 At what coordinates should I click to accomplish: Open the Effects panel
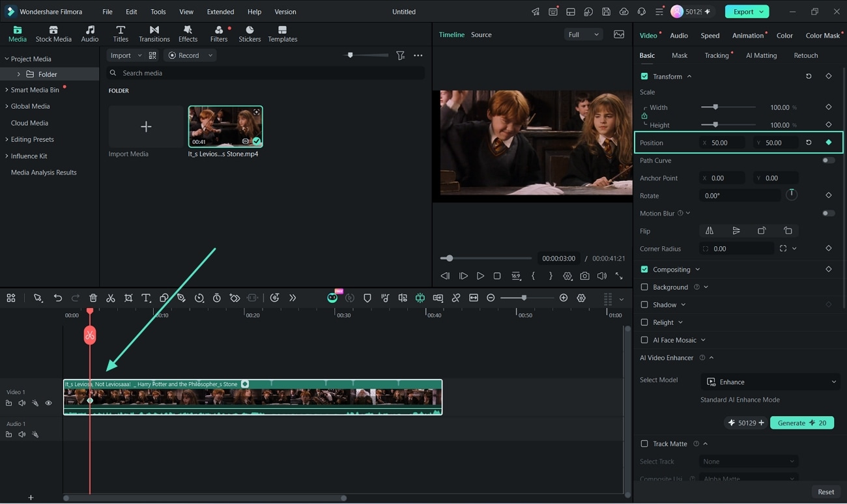188,34
